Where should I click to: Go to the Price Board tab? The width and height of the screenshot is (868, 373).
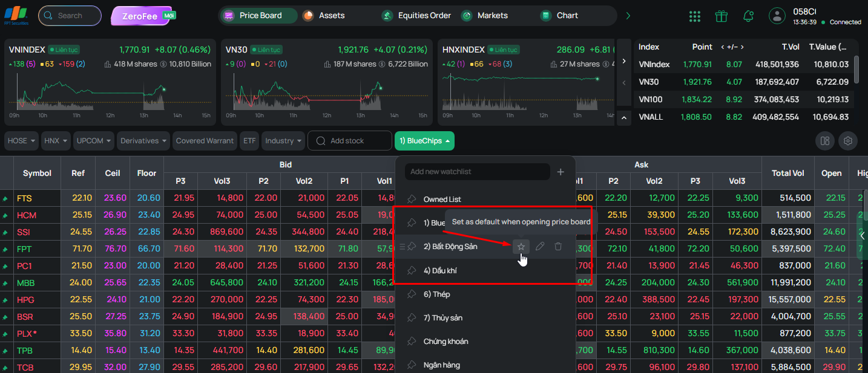pyautogui.click(x=258, y=16)
